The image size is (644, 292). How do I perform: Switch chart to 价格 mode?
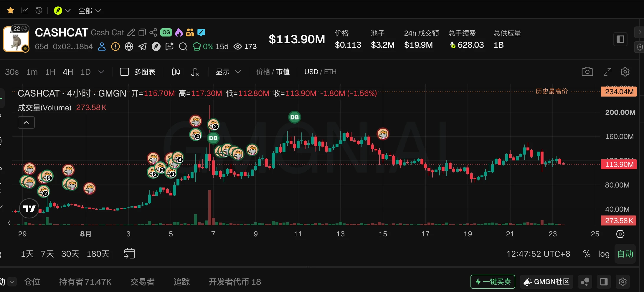[263, 72]
